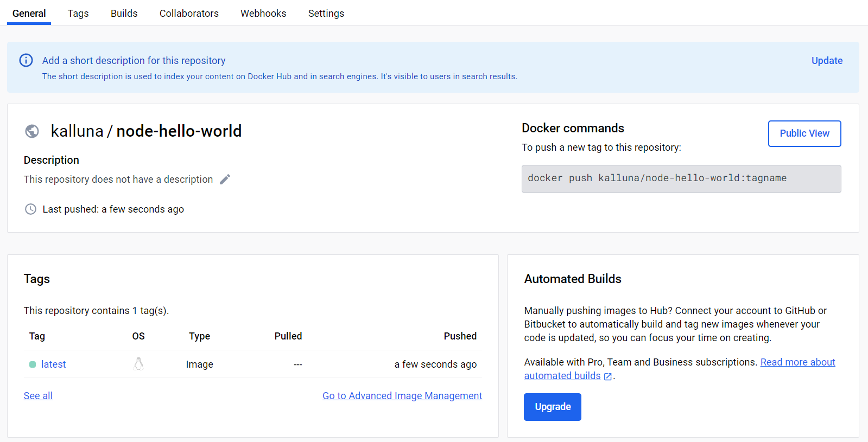Click 'This repository does not have a description' text
This screenshot has width=868, height=442.
click(118, 179)
